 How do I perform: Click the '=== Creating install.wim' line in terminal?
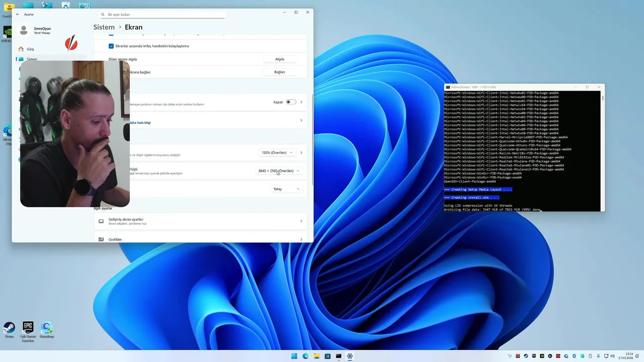coord(471,198)
